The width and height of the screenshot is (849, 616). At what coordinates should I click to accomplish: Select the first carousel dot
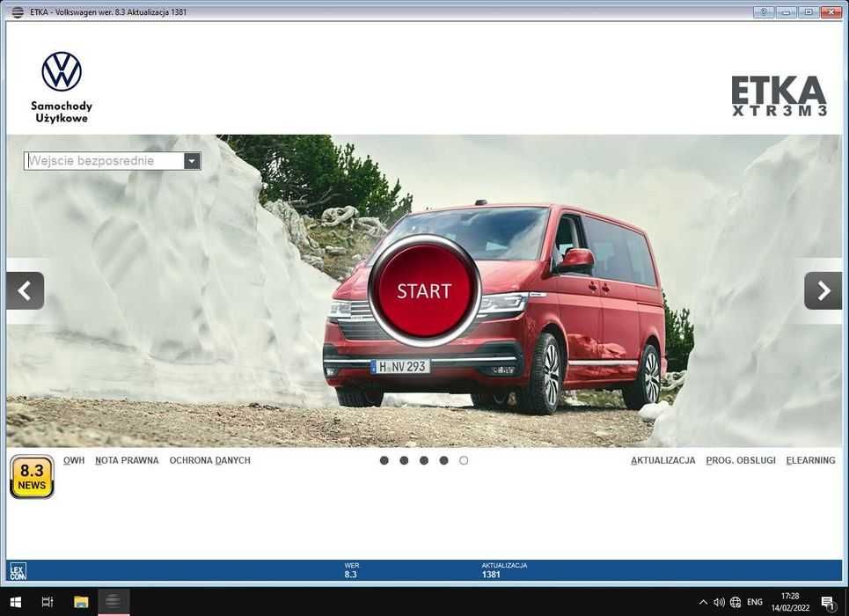point(384,460)
